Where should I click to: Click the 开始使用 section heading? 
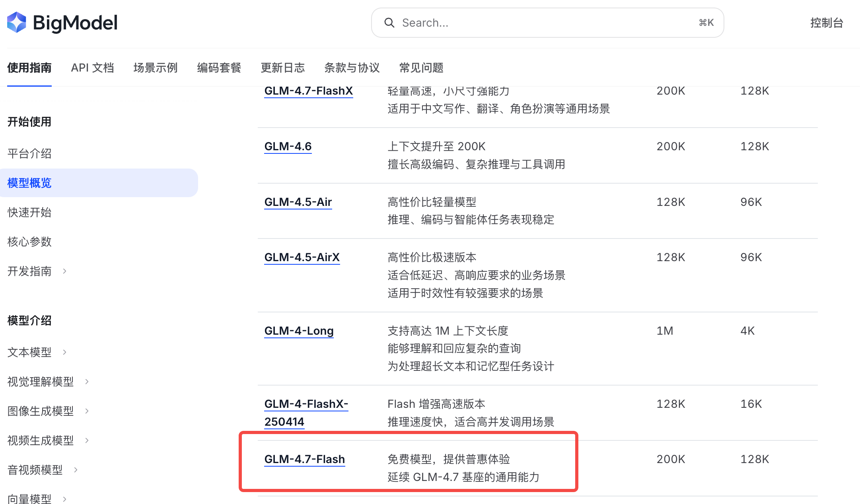pos(29,122)
